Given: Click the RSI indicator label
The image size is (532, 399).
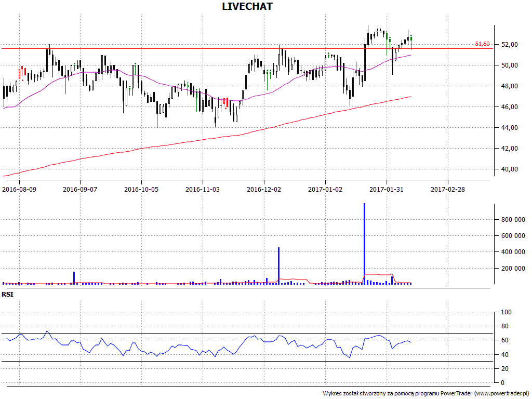Looking at the screenshot, I should pyautogui.click(x=8, y=295).
